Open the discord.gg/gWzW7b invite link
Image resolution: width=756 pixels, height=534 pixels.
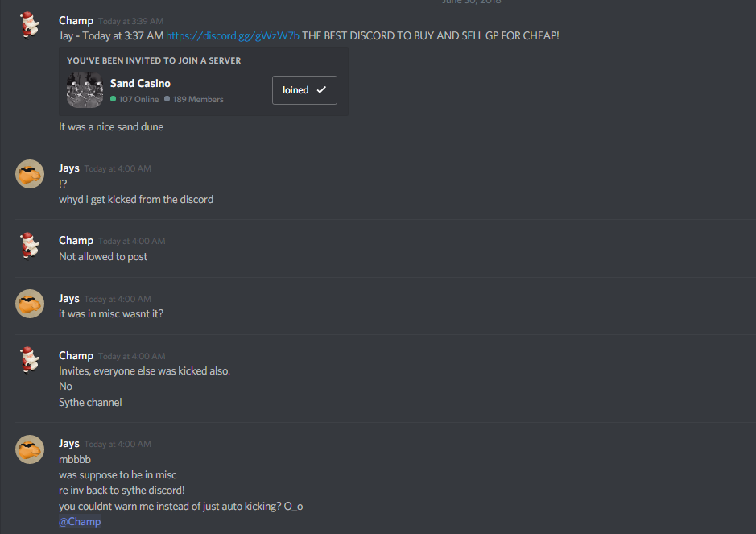click(233, 35)
